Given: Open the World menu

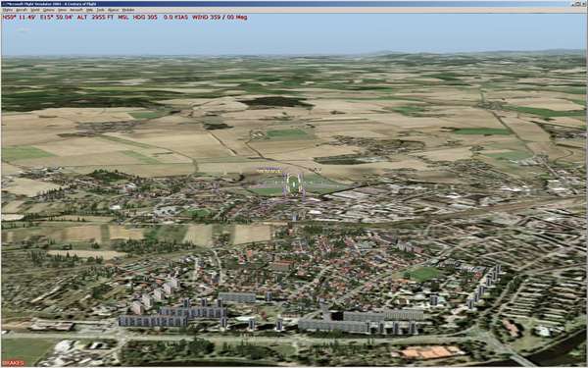Looking at the screenshot, I should click(35, 10).
